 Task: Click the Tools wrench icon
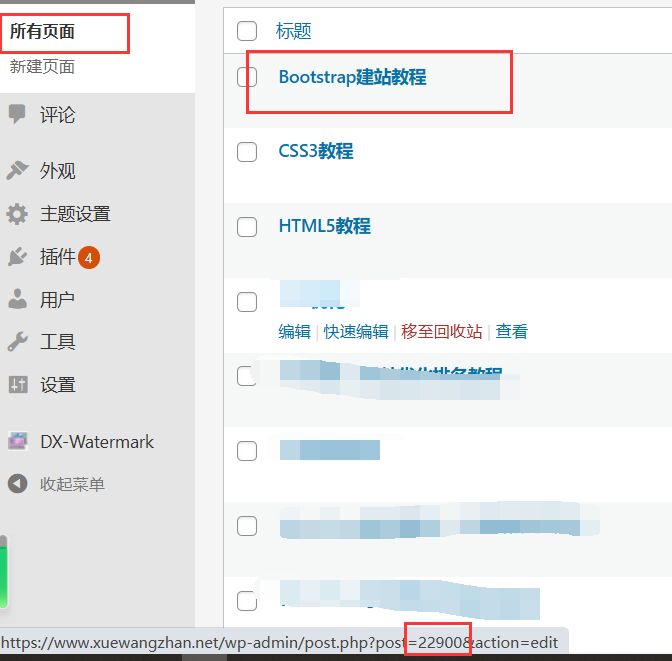point(17,342)
